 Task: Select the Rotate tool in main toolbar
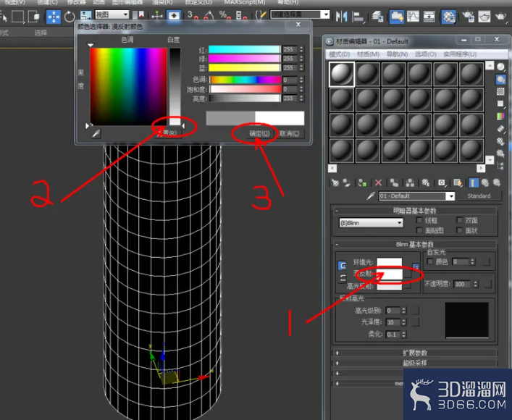pos(70,17)
